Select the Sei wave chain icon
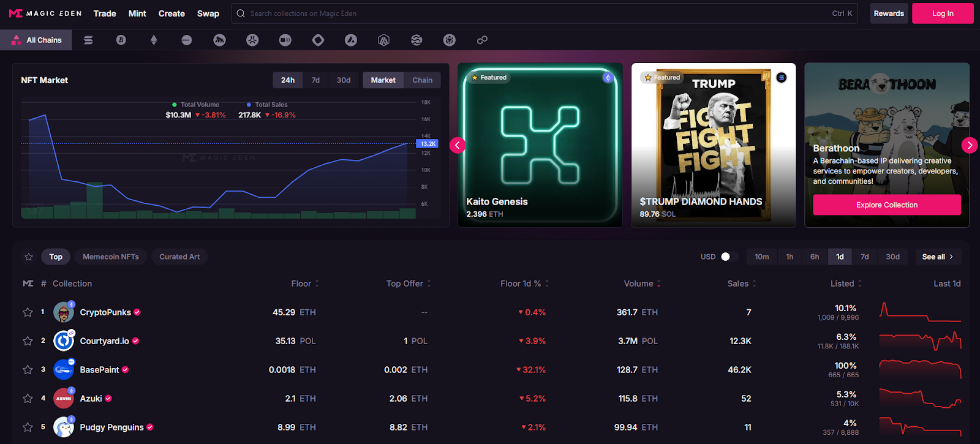This screenshot has width=980, height=444. [417, 40]
